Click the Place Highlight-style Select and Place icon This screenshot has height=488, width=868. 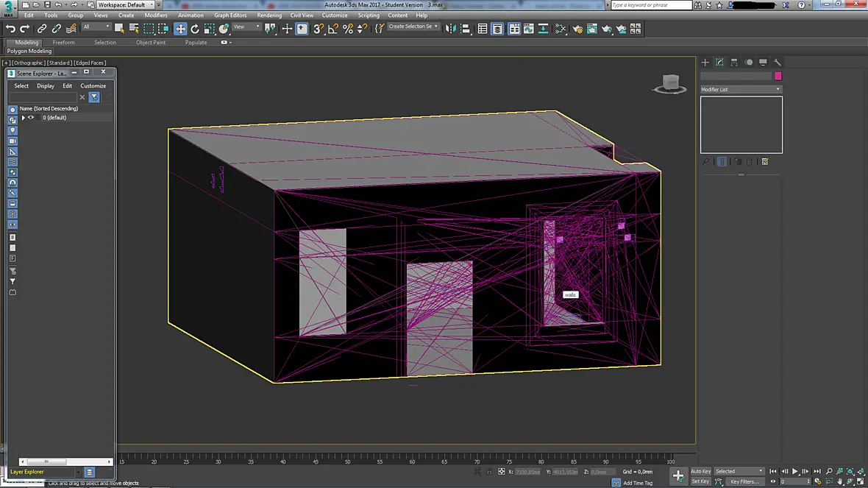224,29
